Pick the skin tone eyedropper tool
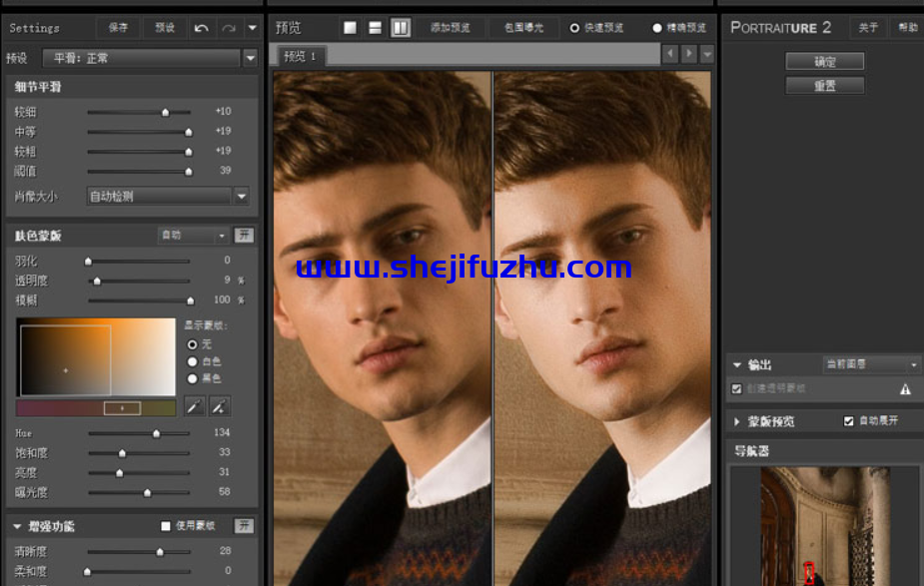 tap(195, 406)
